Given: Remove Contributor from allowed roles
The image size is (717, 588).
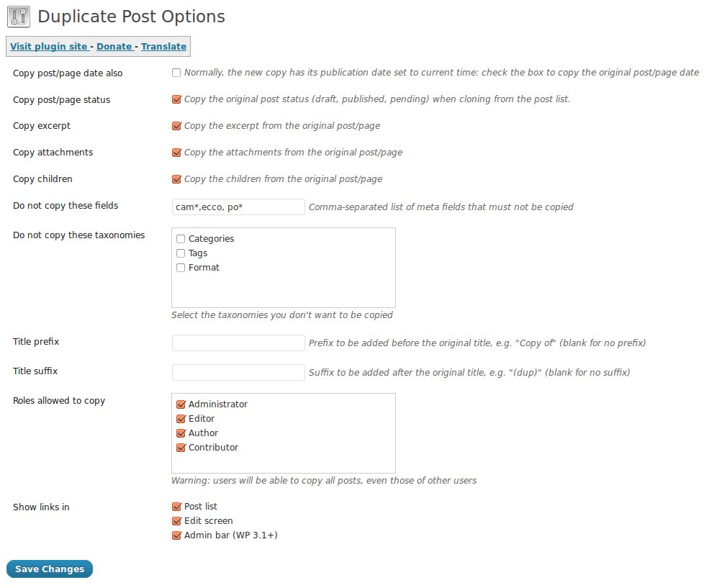Looking at the screenshot, I should [181, 448].
